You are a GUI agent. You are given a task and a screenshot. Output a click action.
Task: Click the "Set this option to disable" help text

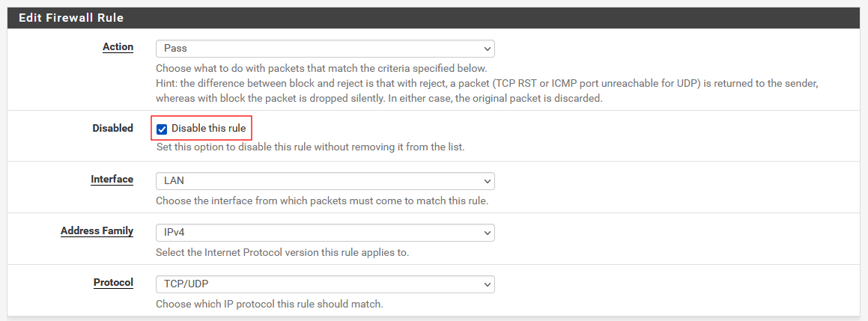coord(310,147)
